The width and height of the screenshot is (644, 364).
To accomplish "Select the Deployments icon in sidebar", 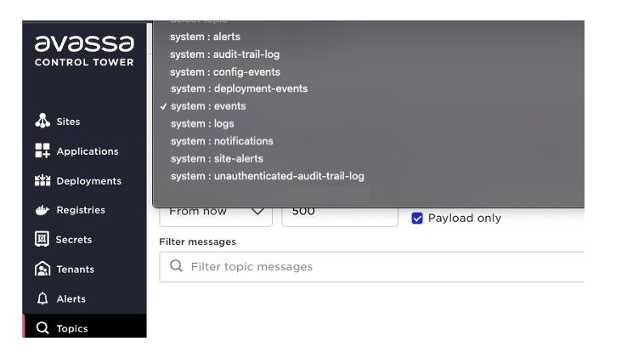I will pos(42,180).
